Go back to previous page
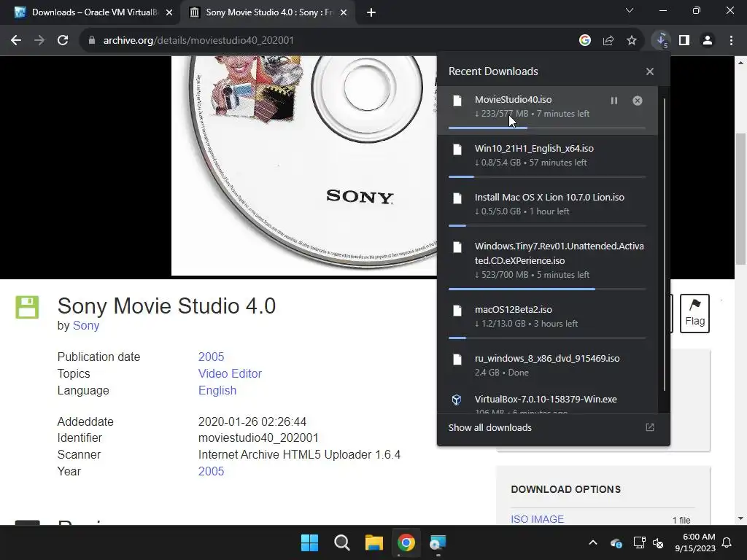The width and height of the screenshot is (747, 560). [x=16, y=41]
